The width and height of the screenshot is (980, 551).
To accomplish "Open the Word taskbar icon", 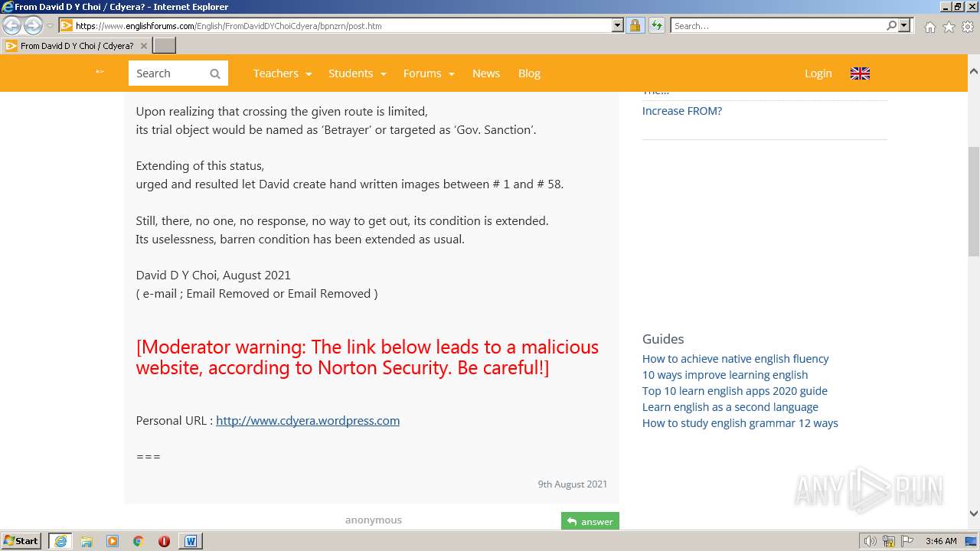I will [191, 541].
